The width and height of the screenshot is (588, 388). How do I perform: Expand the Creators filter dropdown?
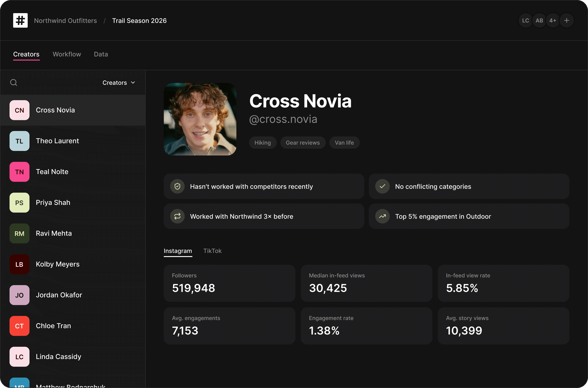tap(119, 83)
